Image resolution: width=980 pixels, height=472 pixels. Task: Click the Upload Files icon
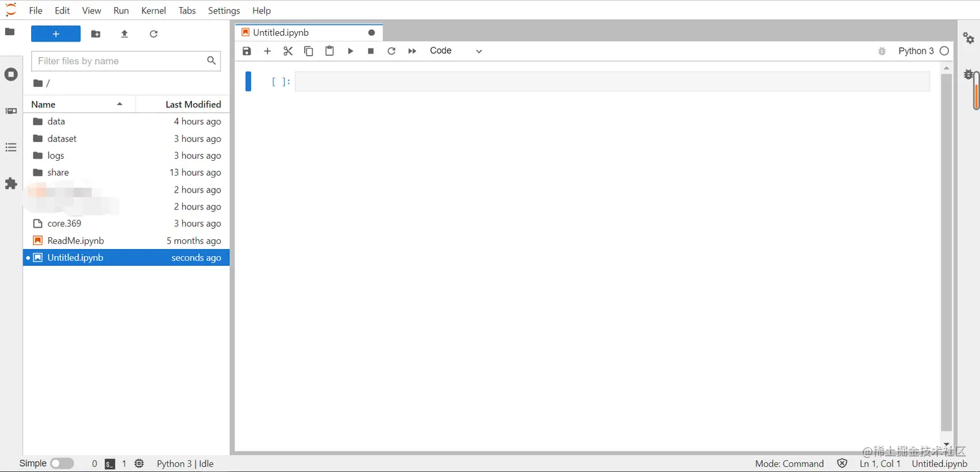[124, 34]
